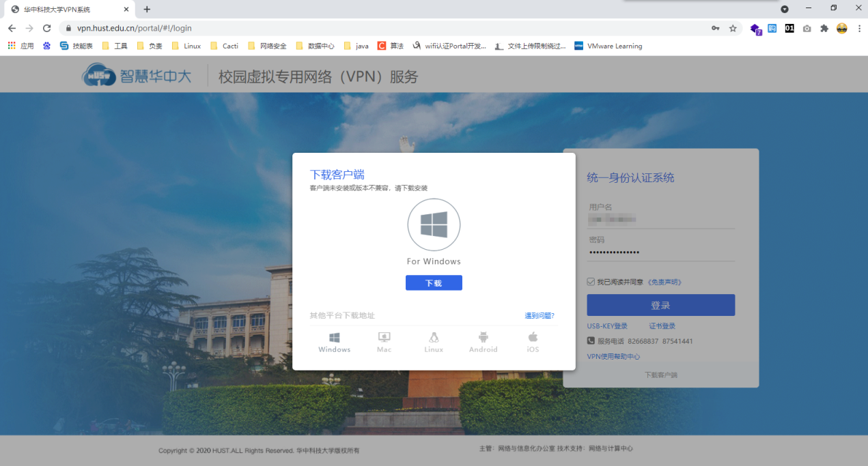The height and width of the screenshot is (466, 868).
Task: Open the Chrome three-dot menu
Action: (x=859, y=28)
